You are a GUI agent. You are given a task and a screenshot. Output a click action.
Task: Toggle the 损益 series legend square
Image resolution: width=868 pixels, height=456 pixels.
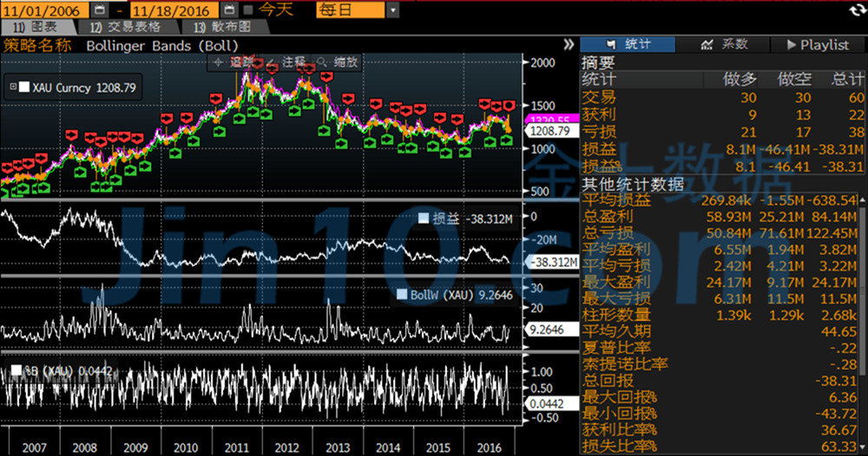pyautogui.click(x=424, y=219)
